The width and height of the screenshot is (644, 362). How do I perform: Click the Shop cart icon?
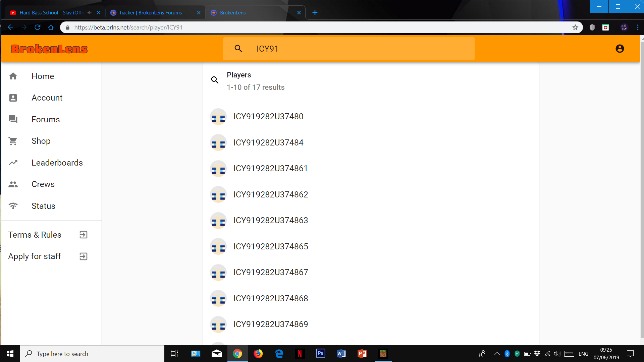pos(13,141)
